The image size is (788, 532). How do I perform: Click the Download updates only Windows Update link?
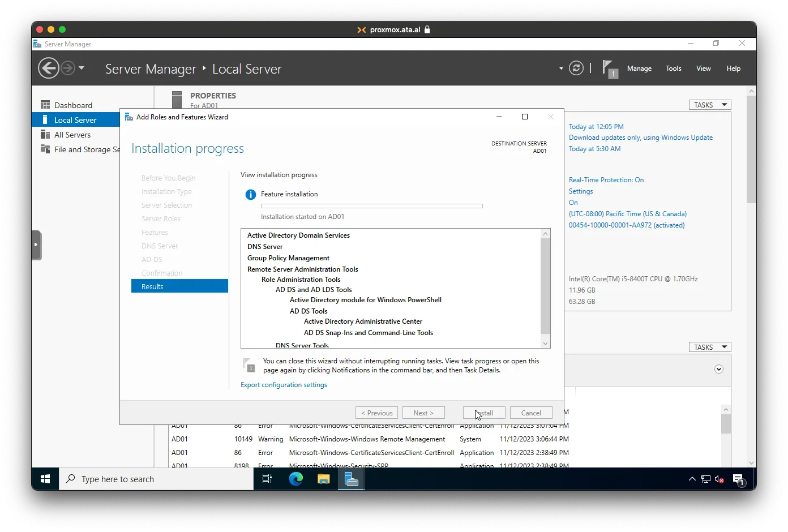tap(640, 138)
